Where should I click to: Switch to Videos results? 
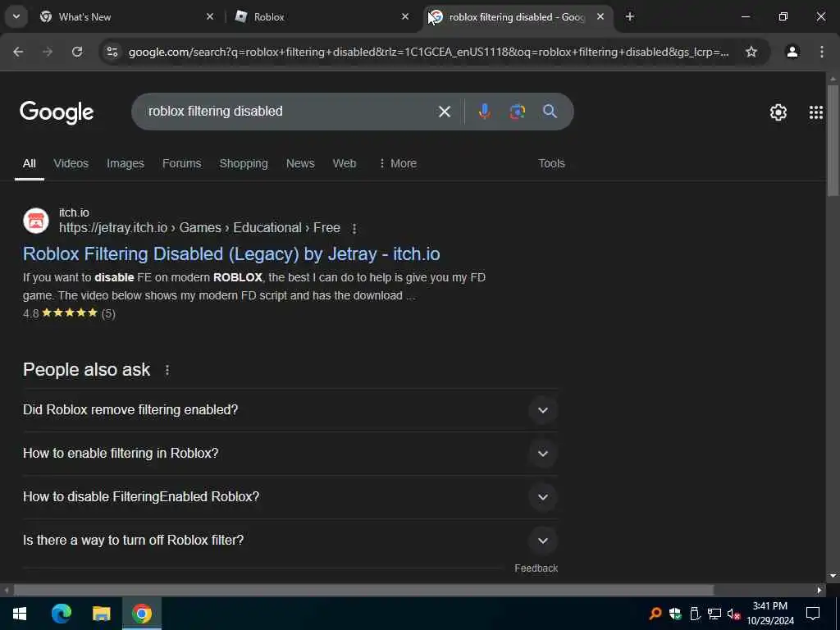pos(71,163)
